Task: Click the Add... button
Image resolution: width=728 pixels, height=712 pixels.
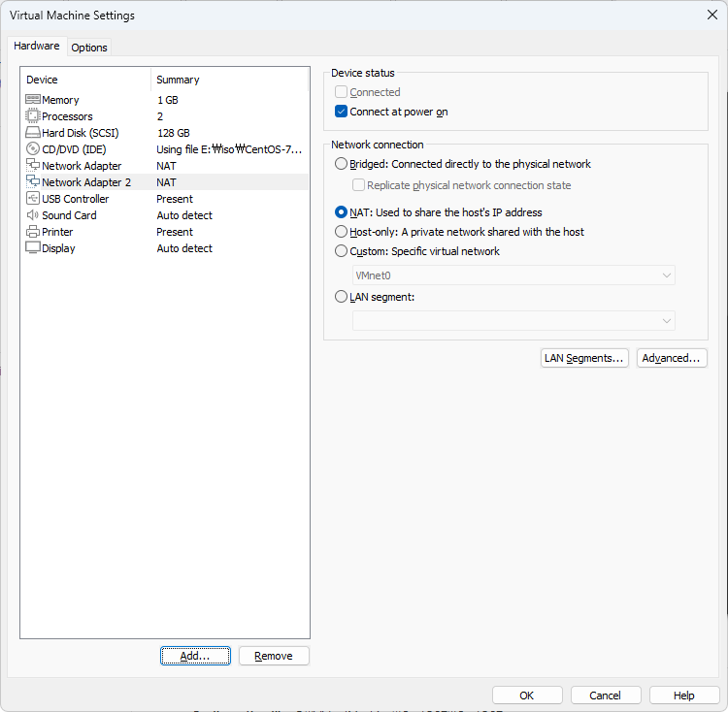Action: 195,656
